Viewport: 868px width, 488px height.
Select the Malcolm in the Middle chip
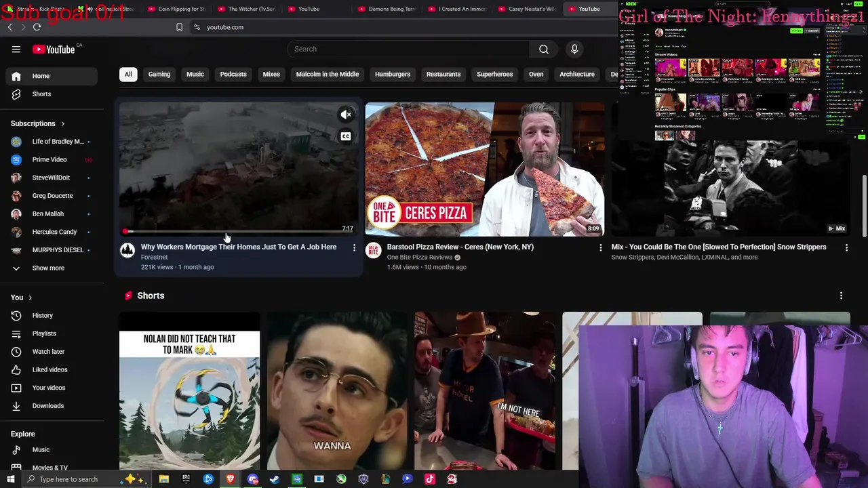328,74
